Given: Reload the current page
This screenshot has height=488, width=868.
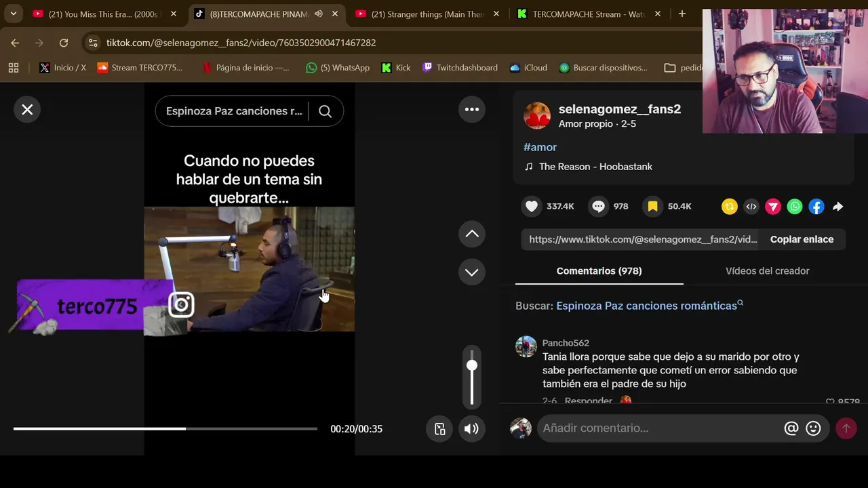Looking at the screenshot, I should 63,43.
